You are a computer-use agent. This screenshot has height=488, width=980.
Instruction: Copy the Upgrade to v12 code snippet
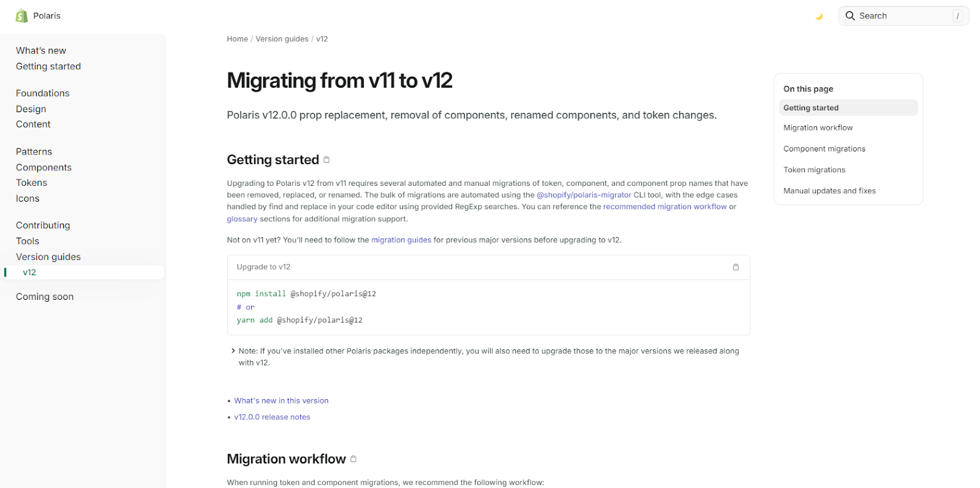pos(736,267)
